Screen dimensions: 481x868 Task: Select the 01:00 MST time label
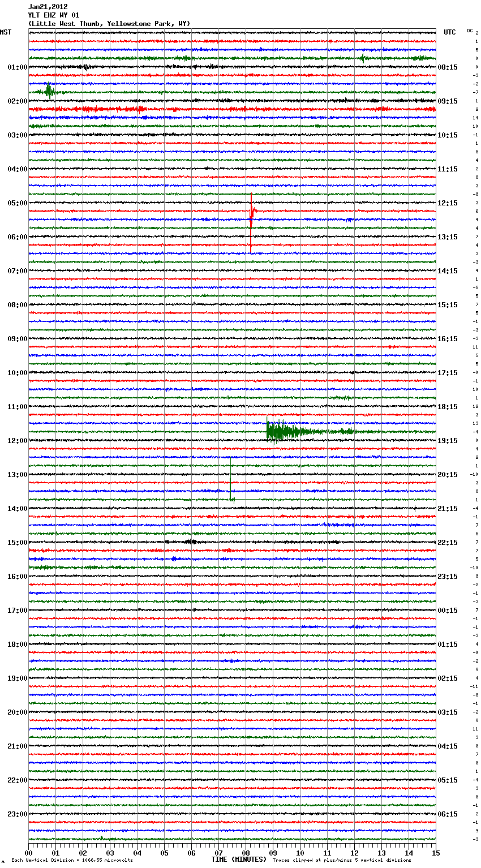(18, 67)
